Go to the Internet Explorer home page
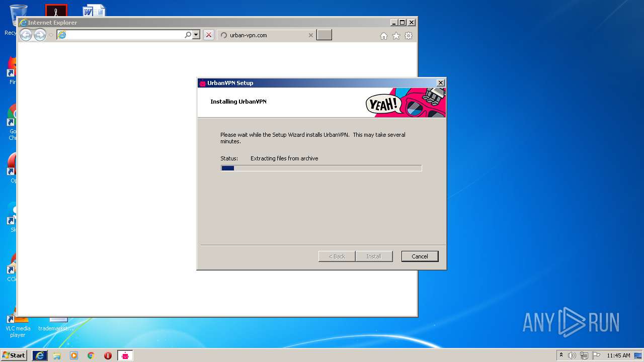This screenshot has width=644, height=362. click(x=384, y=36)
